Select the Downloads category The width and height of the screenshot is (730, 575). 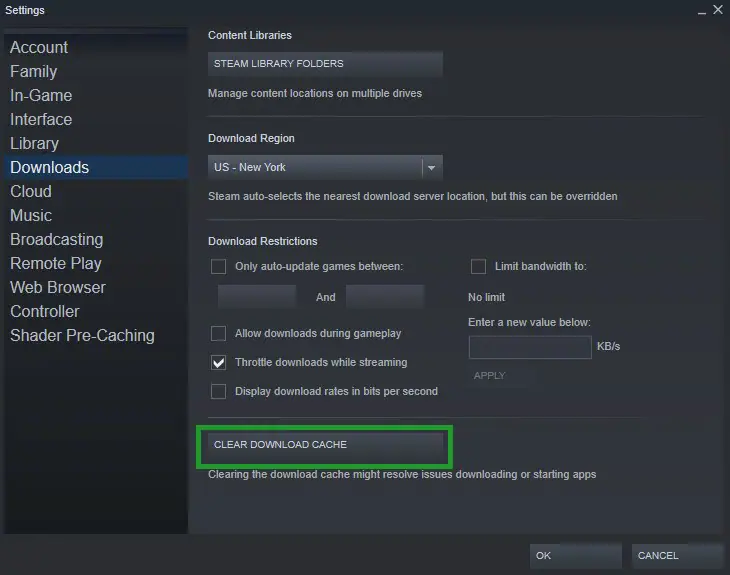96,168
